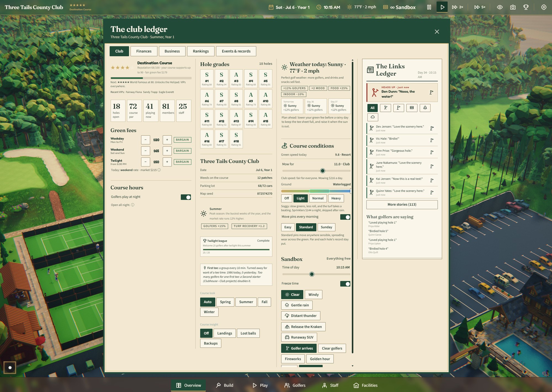Click the scroll-down arrow of the conditions panel
The image size is (552, 392).
coord(352,366)
